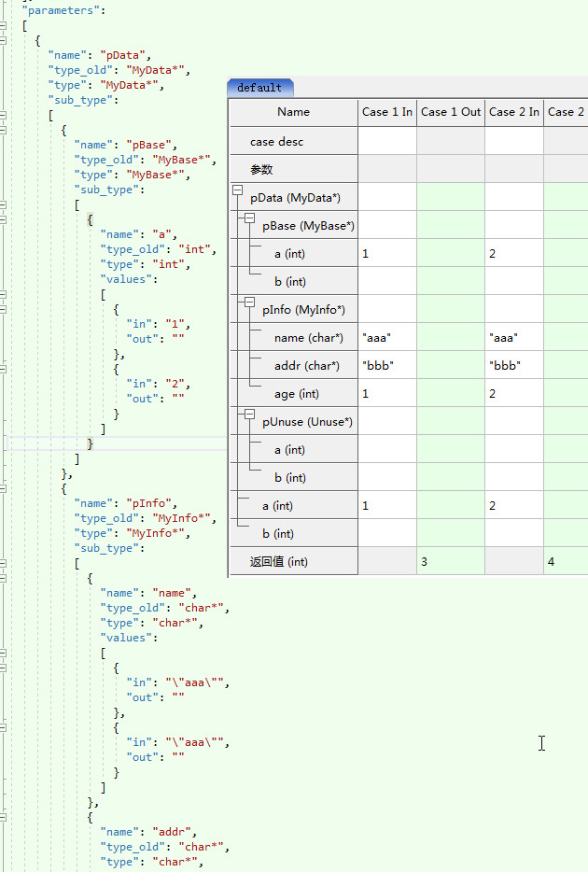Select the age (int) row label
The image size is (588, 872).
pos(296,394)
